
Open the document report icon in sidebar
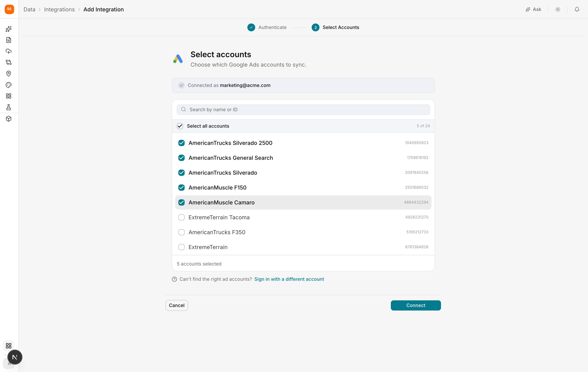pyautogui.click(x=9, y=40)
